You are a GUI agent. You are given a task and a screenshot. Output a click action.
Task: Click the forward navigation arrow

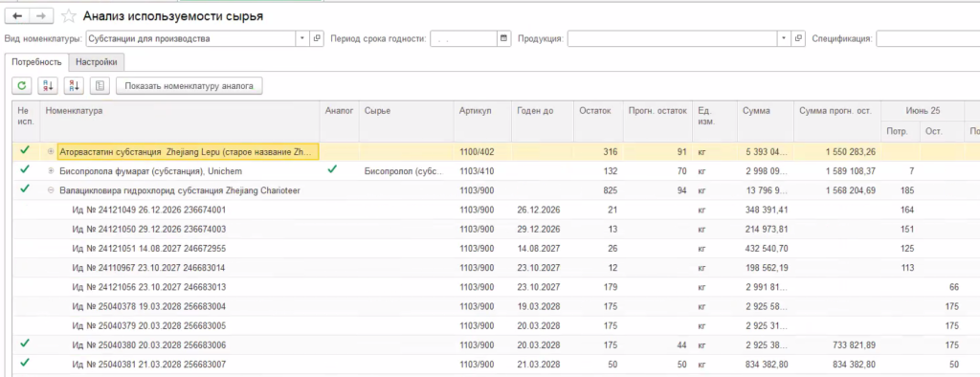pyautogui.click(x=41, y=16)
